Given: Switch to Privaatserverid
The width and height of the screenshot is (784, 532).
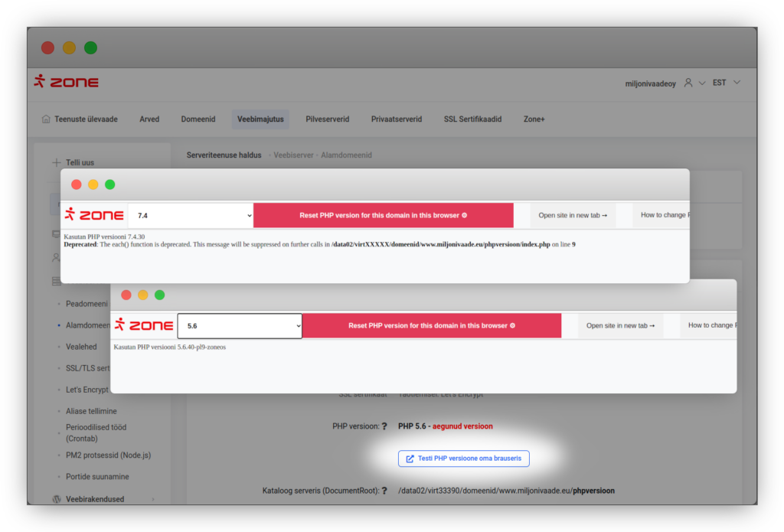Looking at the screenshot, I should 397,119.
